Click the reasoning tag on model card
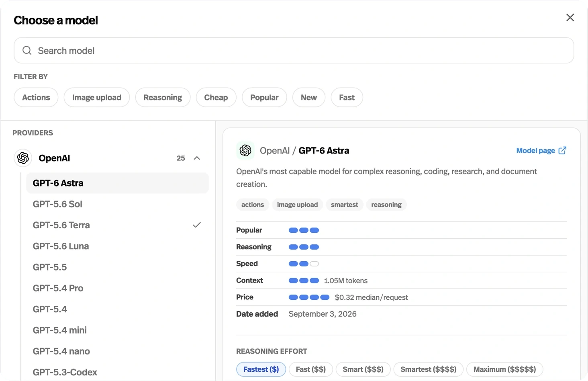 pos(386,205)
